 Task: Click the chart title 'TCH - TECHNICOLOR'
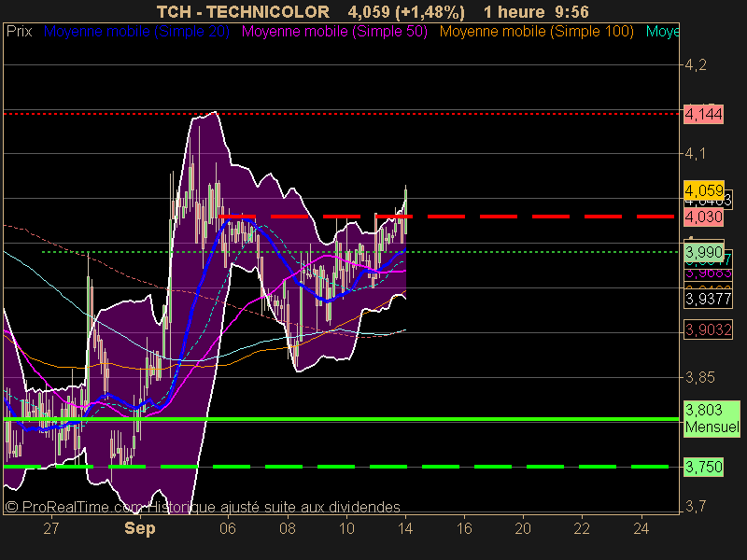pyautogui.click(x=243, y=11)
